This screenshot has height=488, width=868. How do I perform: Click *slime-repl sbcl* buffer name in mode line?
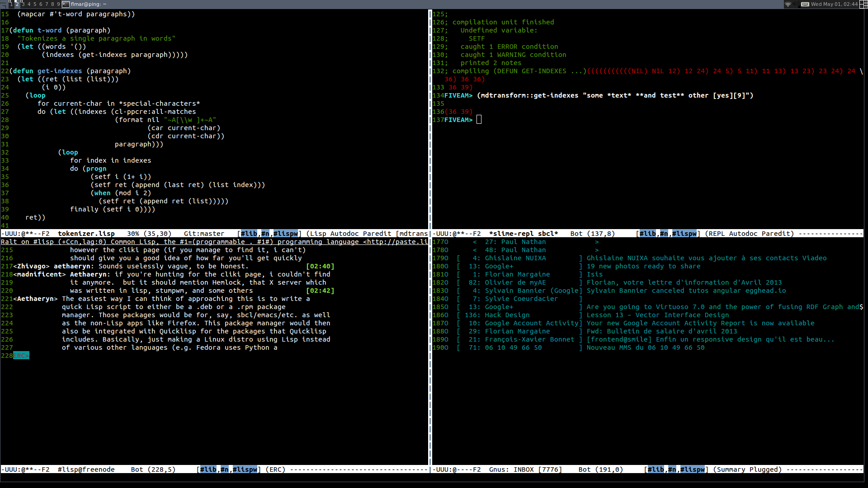coord(524,234)
